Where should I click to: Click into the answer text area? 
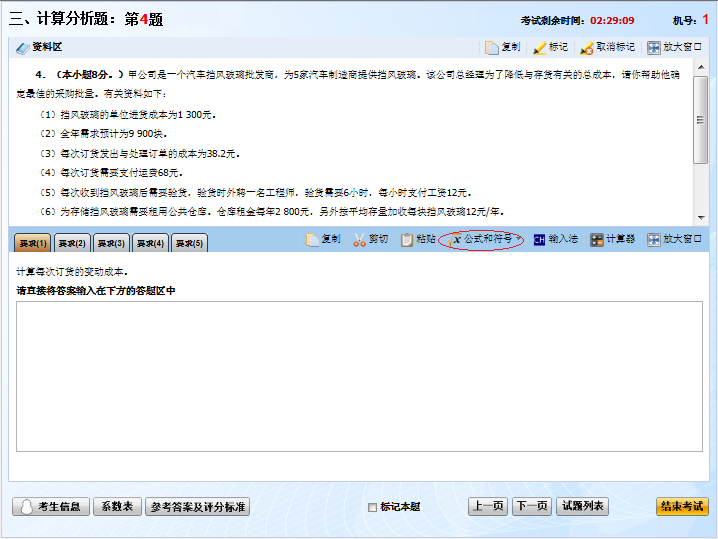tap(359, 375)
